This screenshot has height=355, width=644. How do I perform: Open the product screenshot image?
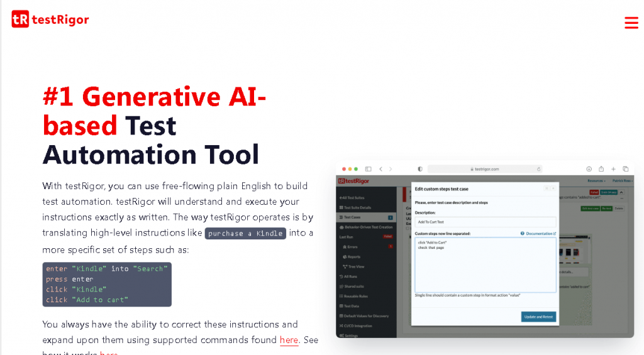click(x=485, y=249)
